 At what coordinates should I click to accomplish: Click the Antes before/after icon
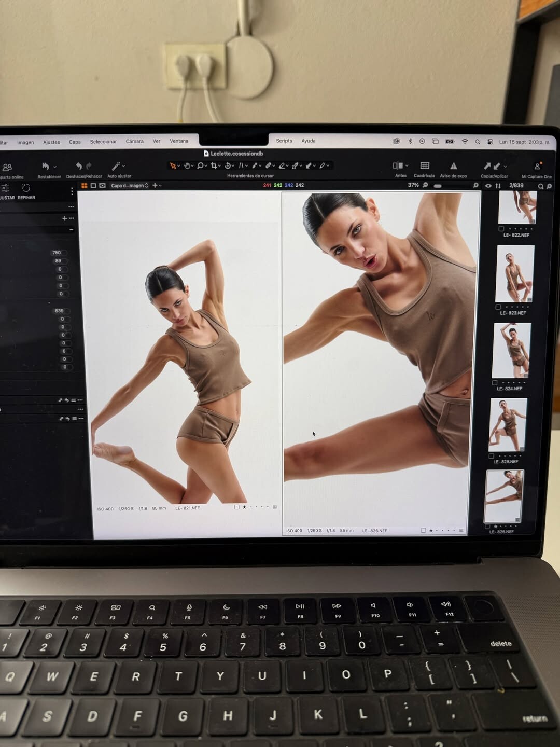click(398, 165)
